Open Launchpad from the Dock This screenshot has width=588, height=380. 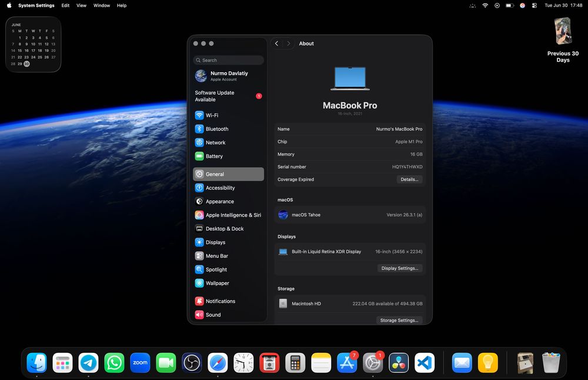pyautogui.click(x=63, y=363)
